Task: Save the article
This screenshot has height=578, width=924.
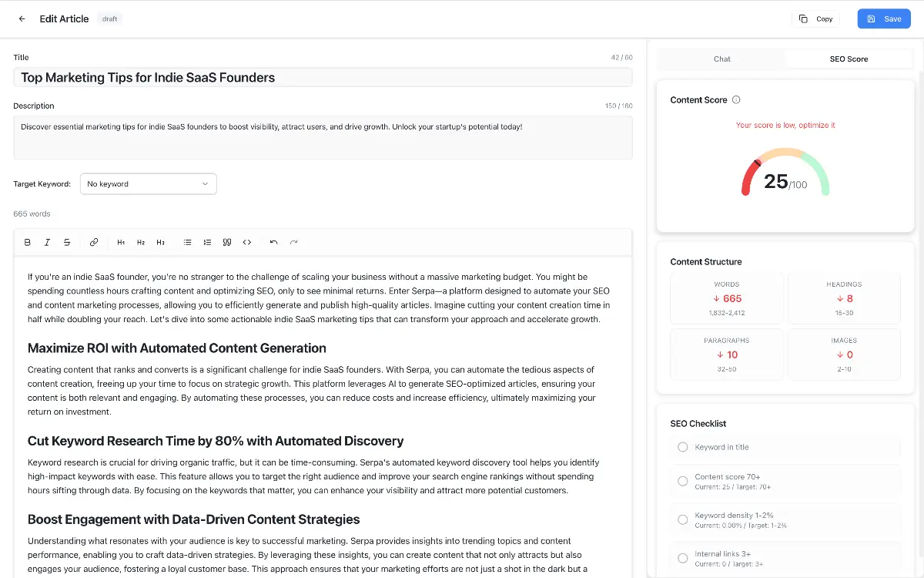Action: [883, 18]
